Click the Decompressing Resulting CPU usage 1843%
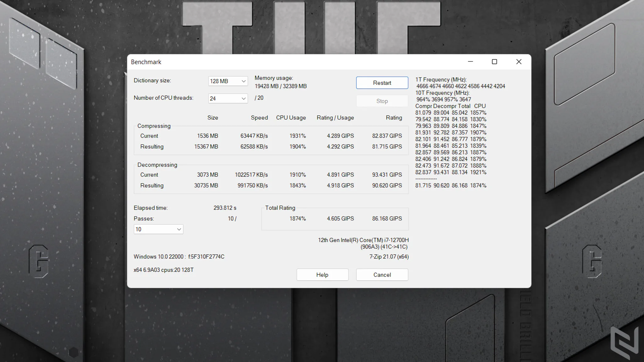The image size is (644, 362). [x=297, y=185]
